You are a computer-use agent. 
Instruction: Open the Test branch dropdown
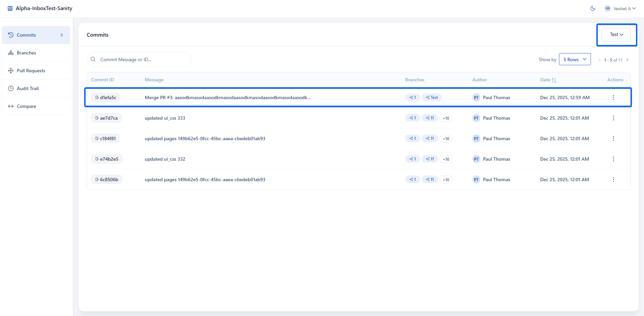click(616, 35)
